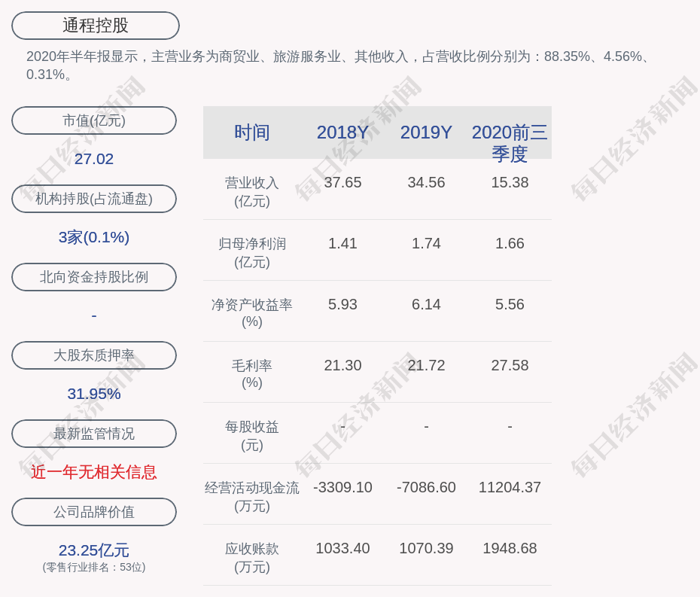Click the ROE value 5.56

click(510, 305)
